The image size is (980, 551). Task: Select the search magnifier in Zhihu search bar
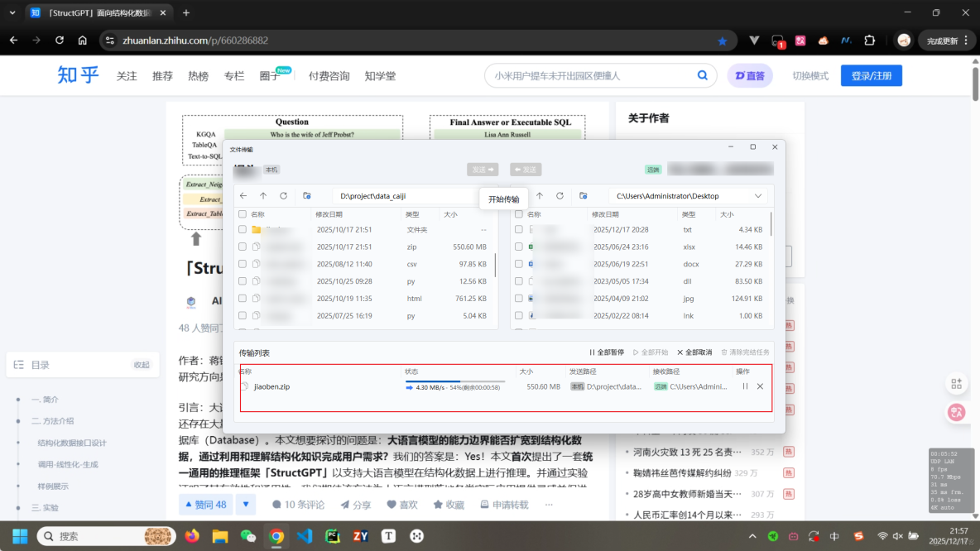pyautogui.click(x=702, y=75)
